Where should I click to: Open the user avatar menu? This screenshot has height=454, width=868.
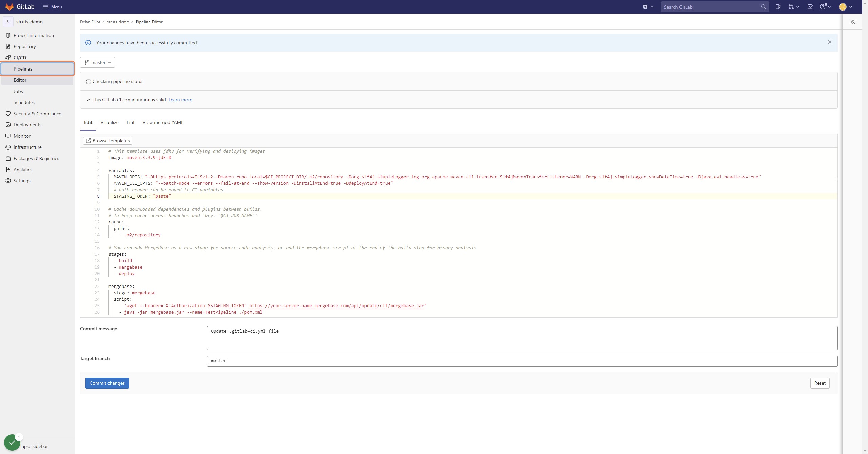[845, 7]
